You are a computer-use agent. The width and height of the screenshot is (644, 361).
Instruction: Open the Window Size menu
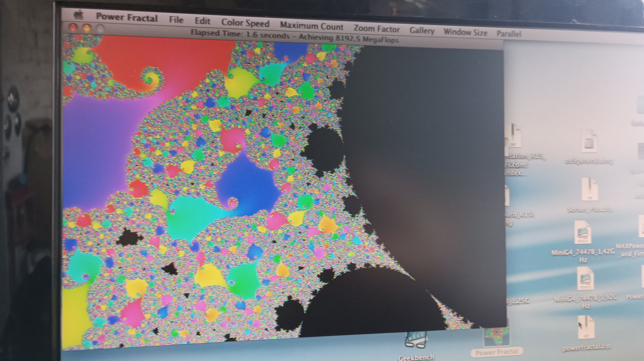click(465, 32)
